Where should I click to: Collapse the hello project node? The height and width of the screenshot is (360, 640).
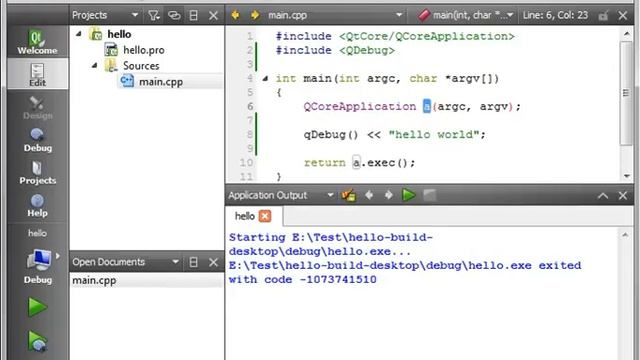coord(78,34)
